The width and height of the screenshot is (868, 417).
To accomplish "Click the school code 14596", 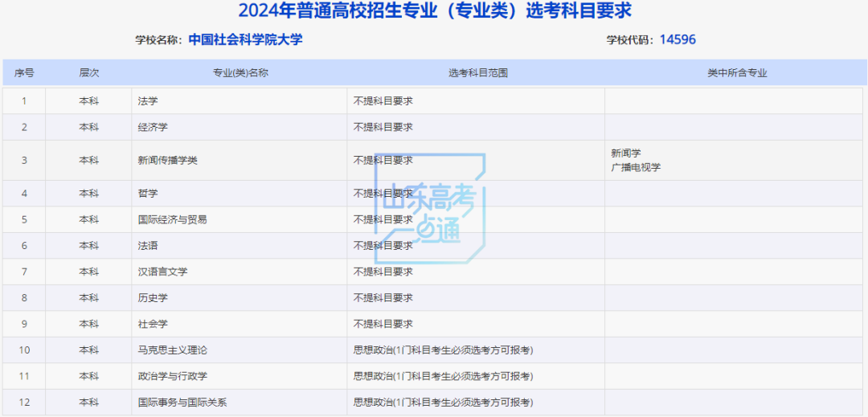I will click(x=678, y=40).
